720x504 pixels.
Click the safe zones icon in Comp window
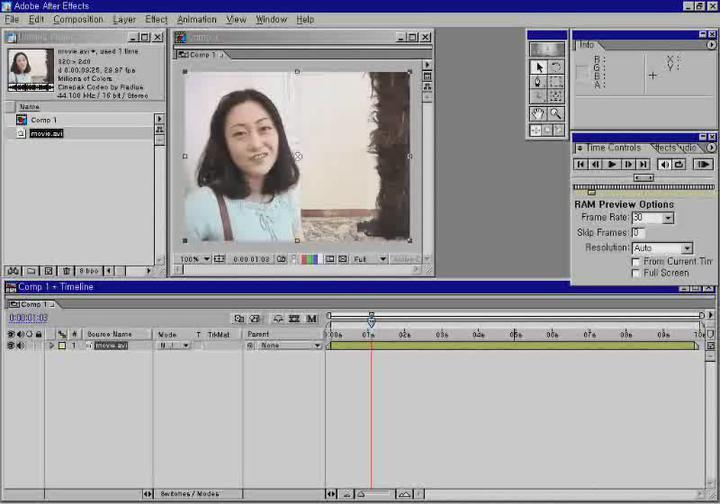point(219,259)
